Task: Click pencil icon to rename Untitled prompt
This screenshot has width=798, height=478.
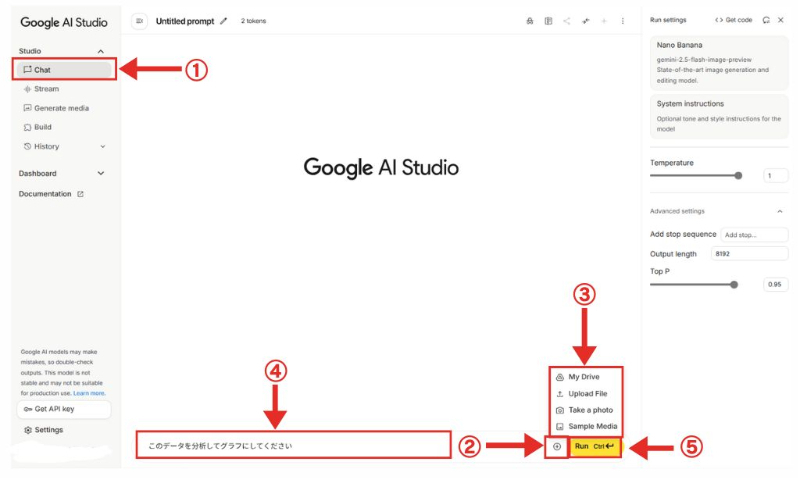Action: pos(224,21)
